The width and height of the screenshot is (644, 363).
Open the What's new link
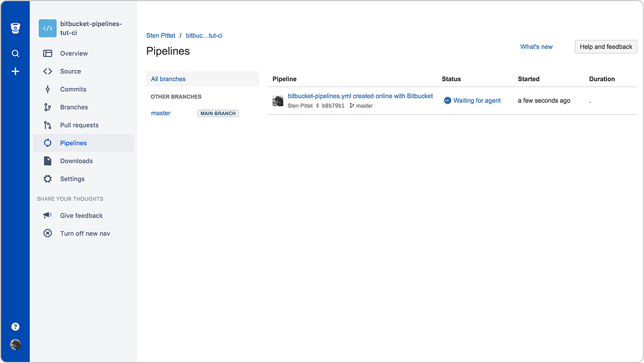(x=536, y=47)
